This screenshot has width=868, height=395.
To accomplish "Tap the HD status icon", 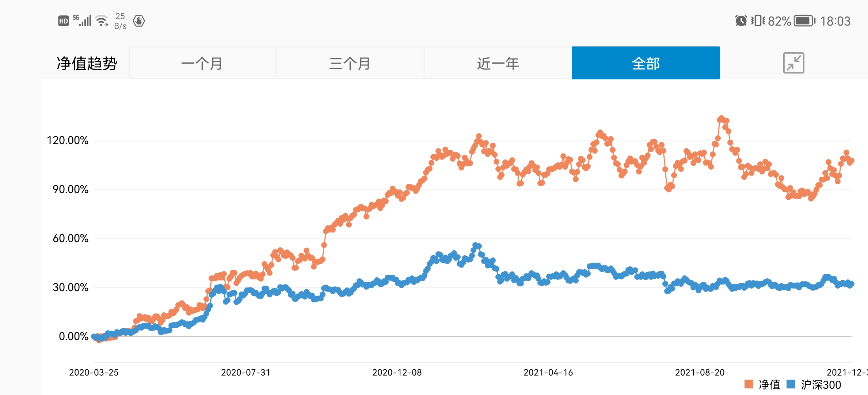I will (64, 21).
